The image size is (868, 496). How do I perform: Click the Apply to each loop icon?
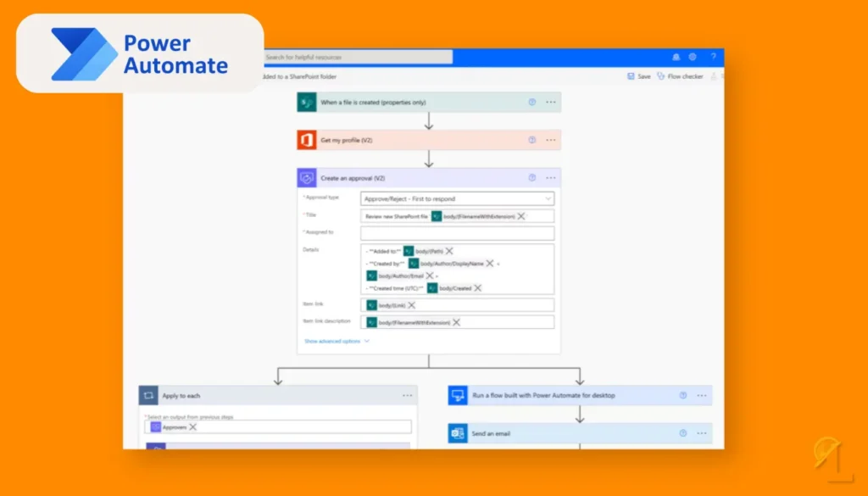click(148, 395)
